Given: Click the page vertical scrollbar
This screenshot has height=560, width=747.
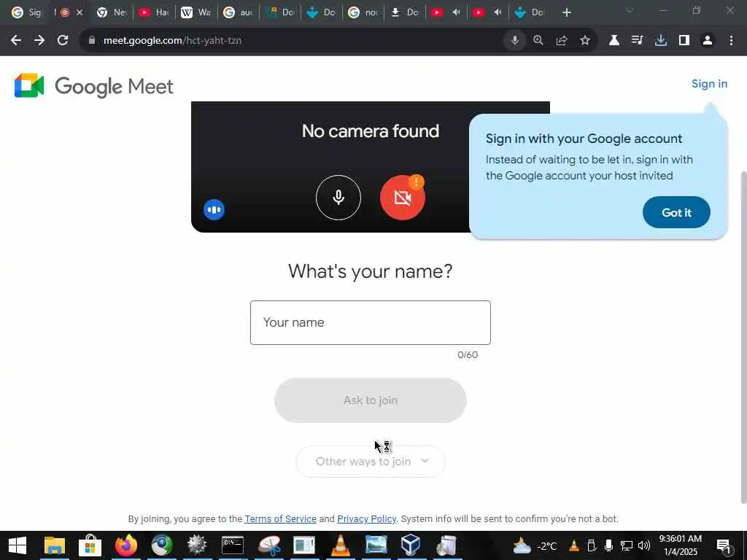Looking at the screenshot, I should click(x=743, y=337).
